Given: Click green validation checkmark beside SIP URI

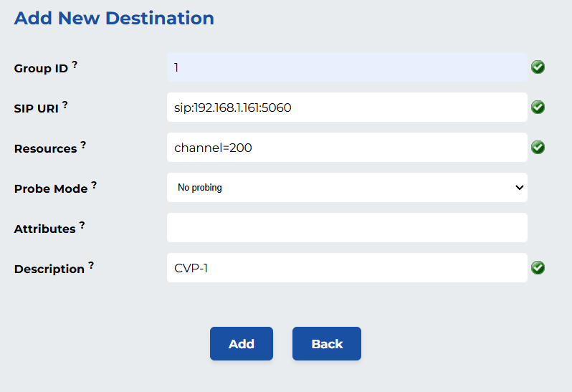Looking at the screenshot, I should click(x=538, y=107).
